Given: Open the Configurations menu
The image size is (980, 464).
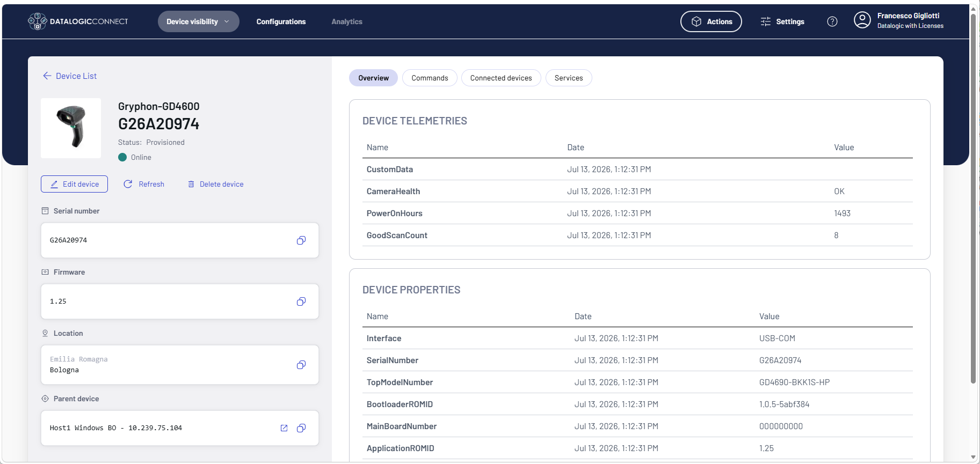Looking at the screenshot, I should (281, 21).
